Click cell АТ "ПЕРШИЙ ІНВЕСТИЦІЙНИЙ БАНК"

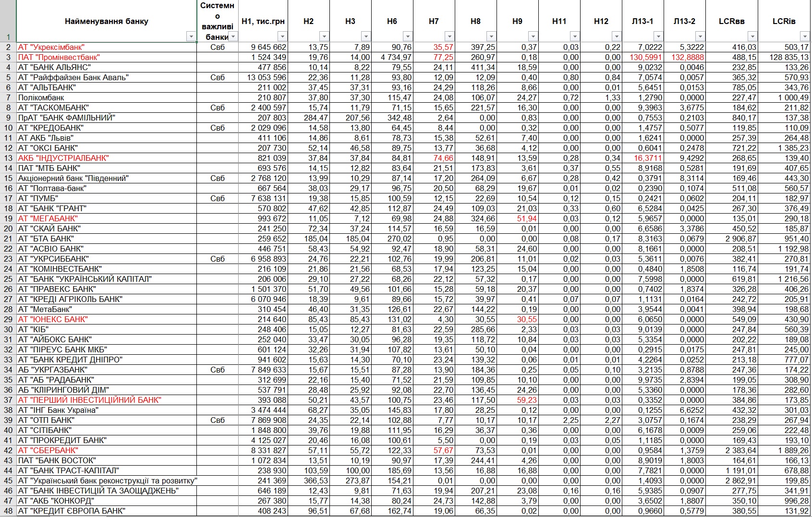(x=107, y=400)
